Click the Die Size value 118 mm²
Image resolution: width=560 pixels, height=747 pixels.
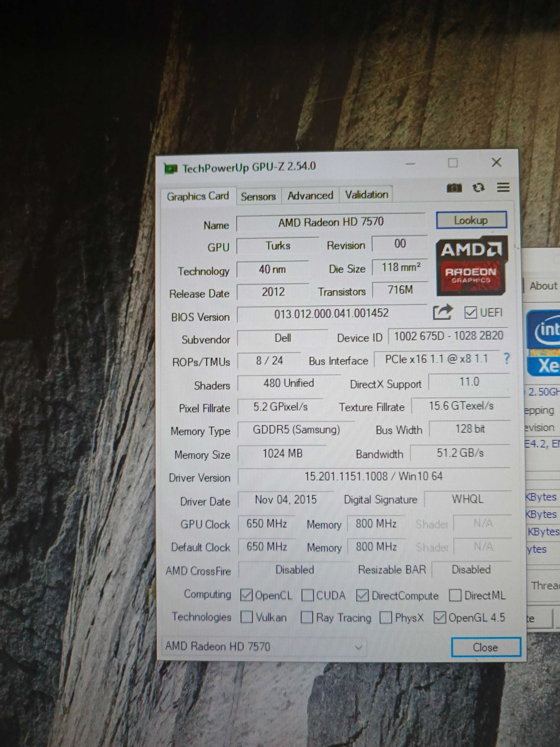point(400,268)
